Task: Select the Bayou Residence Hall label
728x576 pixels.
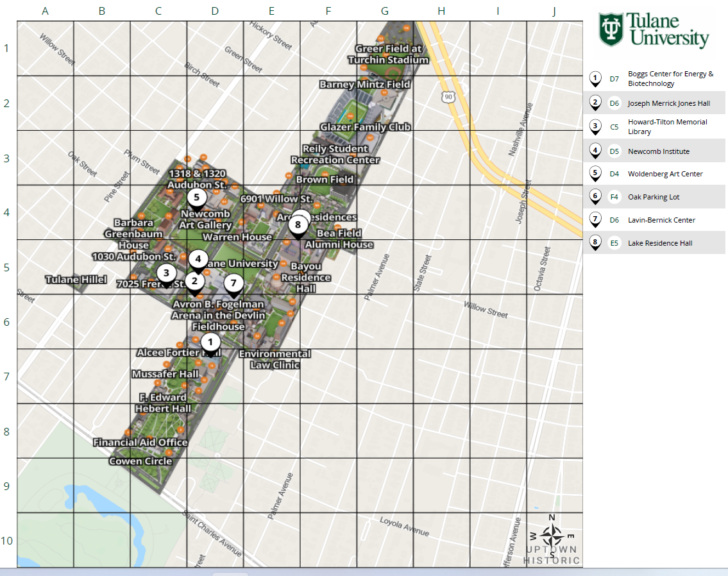Action: 306,278
